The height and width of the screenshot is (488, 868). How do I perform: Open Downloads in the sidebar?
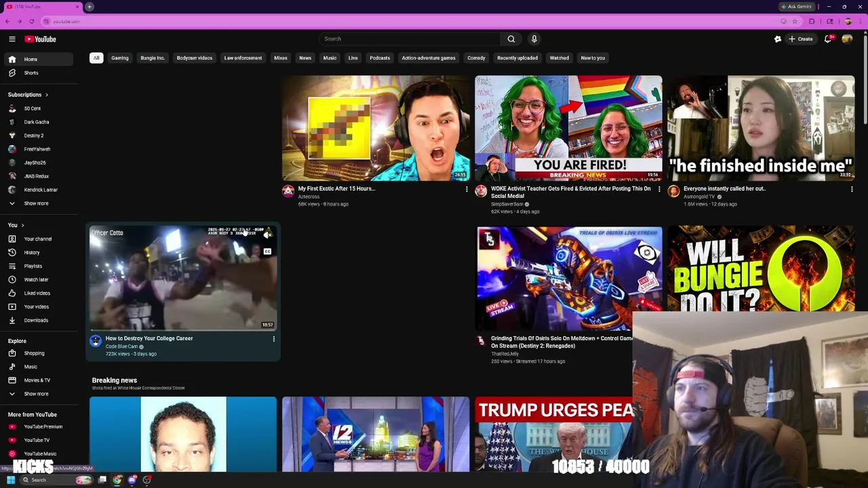pos(39,320)
